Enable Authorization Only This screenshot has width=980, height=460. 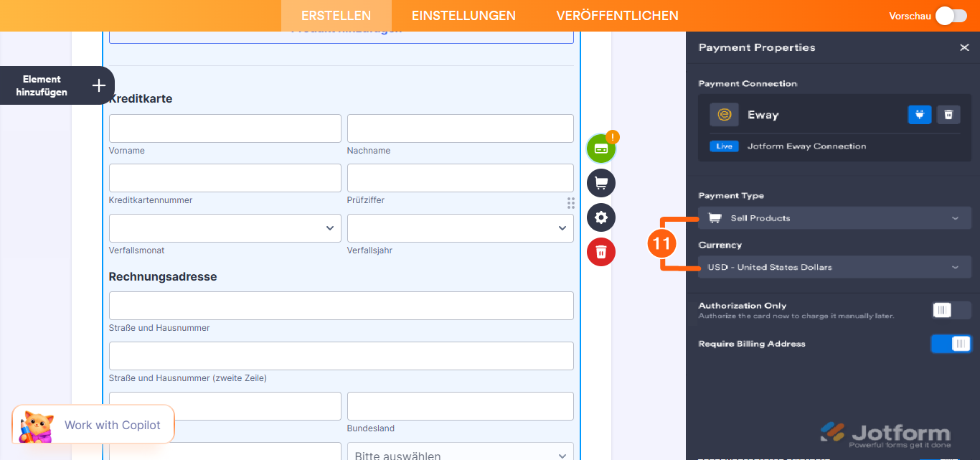(951, 309)
